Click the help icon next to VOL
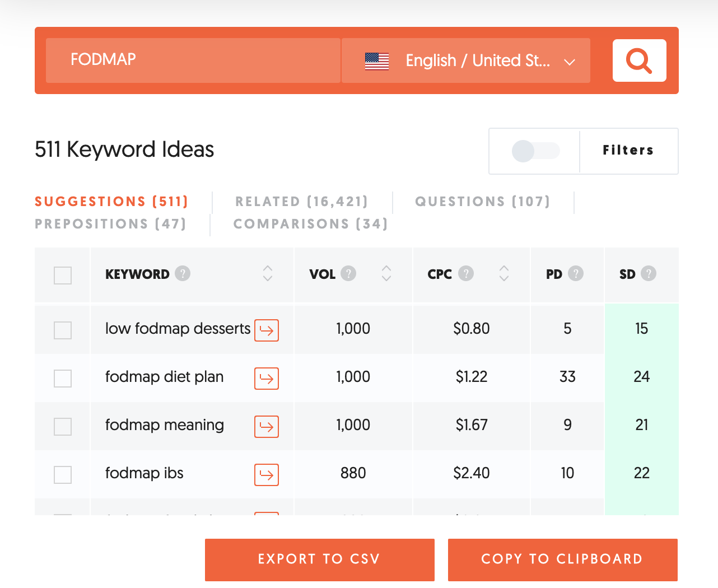Screen dimensions: 718x588 pos(348,273)
